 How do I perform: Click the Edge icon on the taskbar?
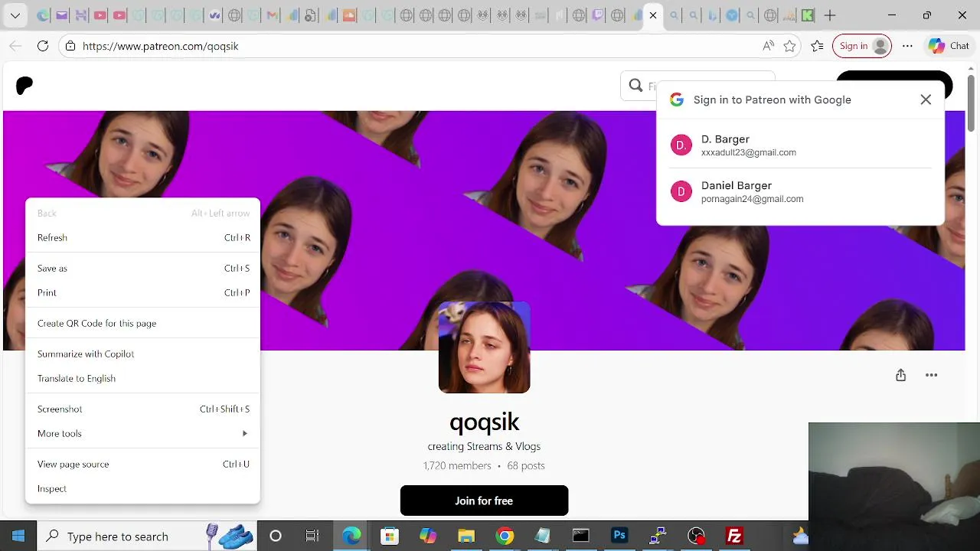click(351, 536)
